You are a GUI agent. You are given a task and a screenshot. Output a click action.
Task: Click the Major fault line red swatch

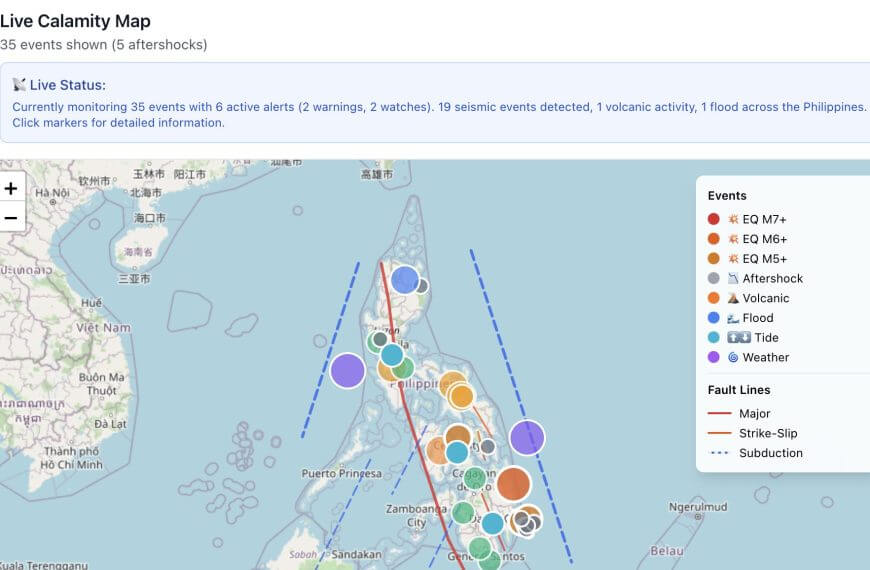point(720,413)
